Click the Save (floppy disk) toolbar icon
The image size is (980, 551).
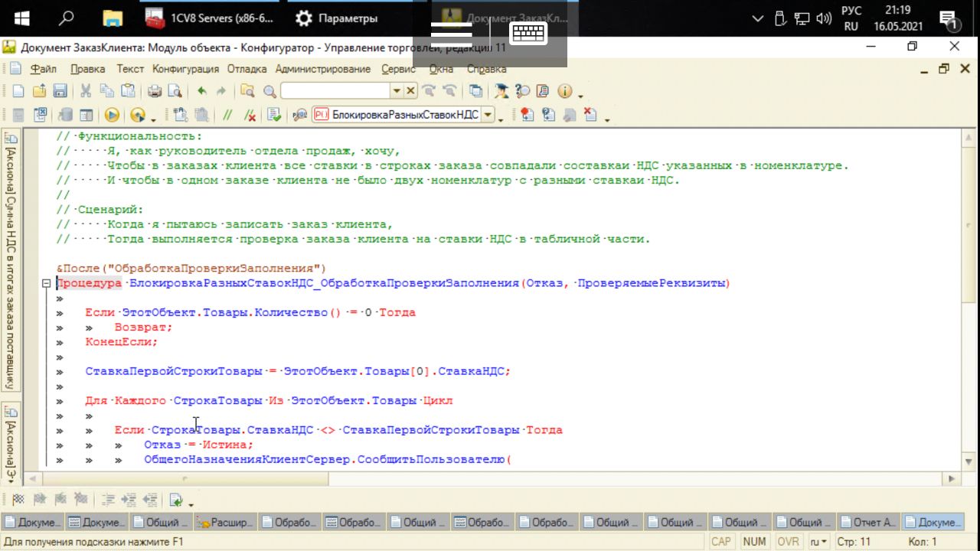coord(59,91)
